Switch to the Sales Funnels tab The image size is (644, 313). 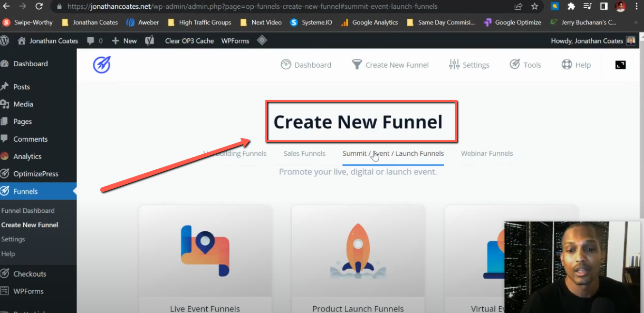(x=305, y=153)
